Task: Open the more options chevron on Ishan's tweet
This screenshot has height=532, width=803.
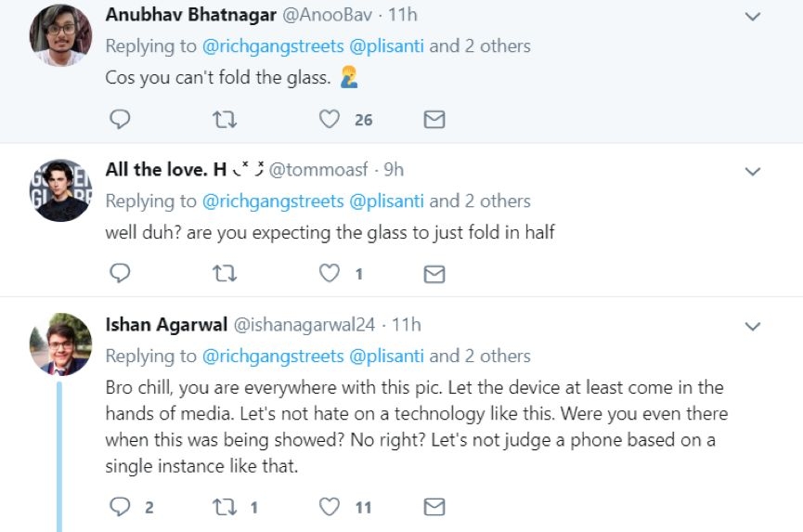Action: click(x=753, y=327)
